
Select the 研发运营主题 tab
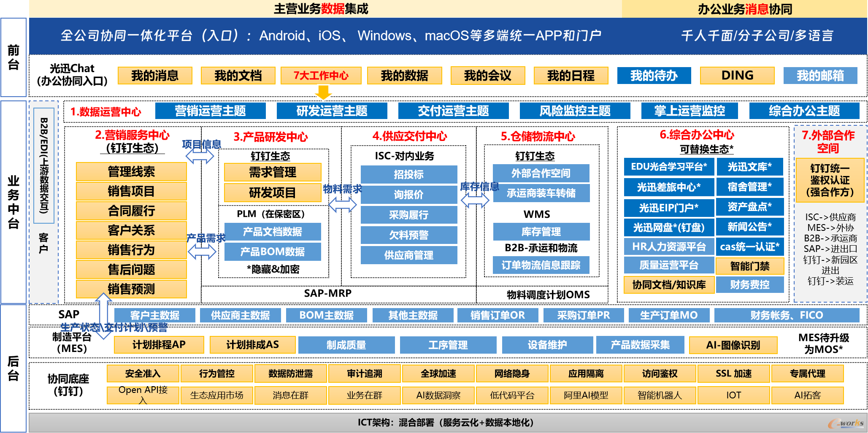(x=332, y=111)
